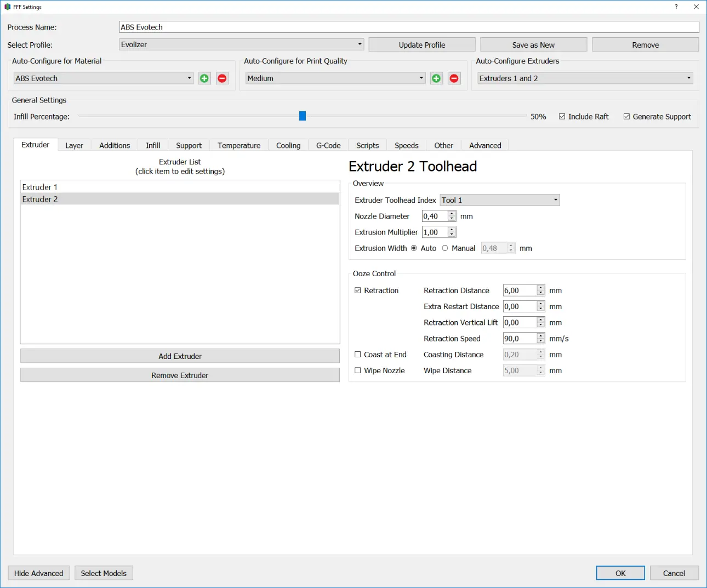Click the Nozzle Diameter value field
Viewport: 707px width, 588px height.
[x=435, y=216]
